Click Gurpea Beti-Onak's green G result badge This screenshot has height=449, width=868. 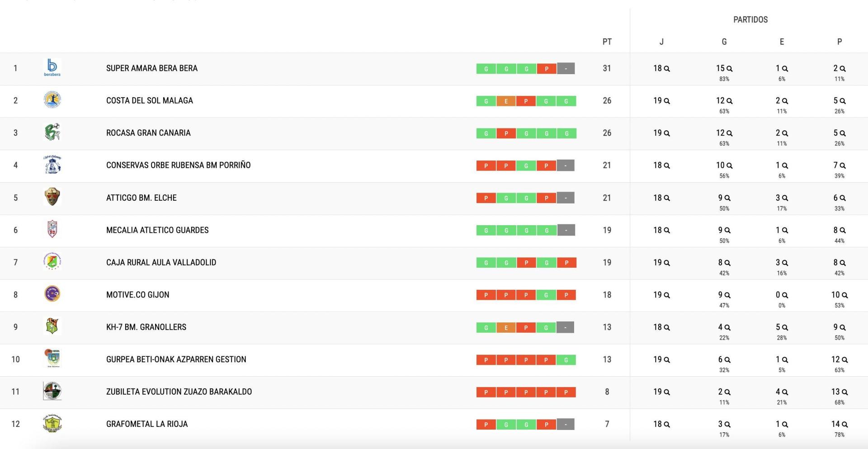566,359
